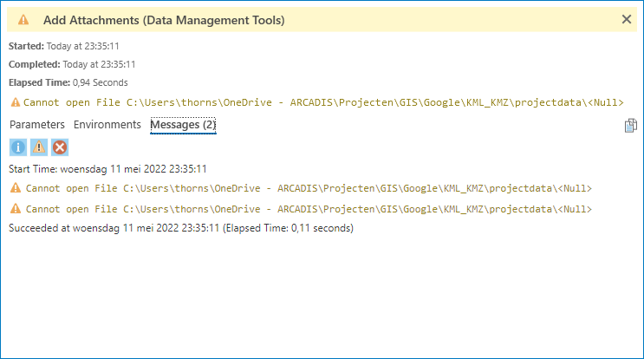Screen dimensions: 644x359
Task: Click the second warning icon in the message list
Action: 15,209
